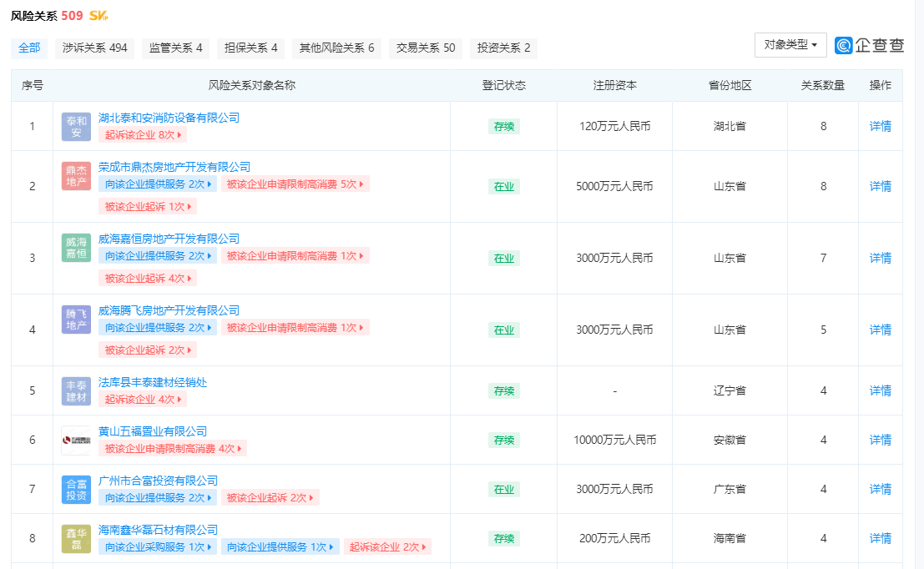Click the 丰泰建材 company logo icon
Image resolution: width=924 pixels, height=569 pixels.
point(76,391)
